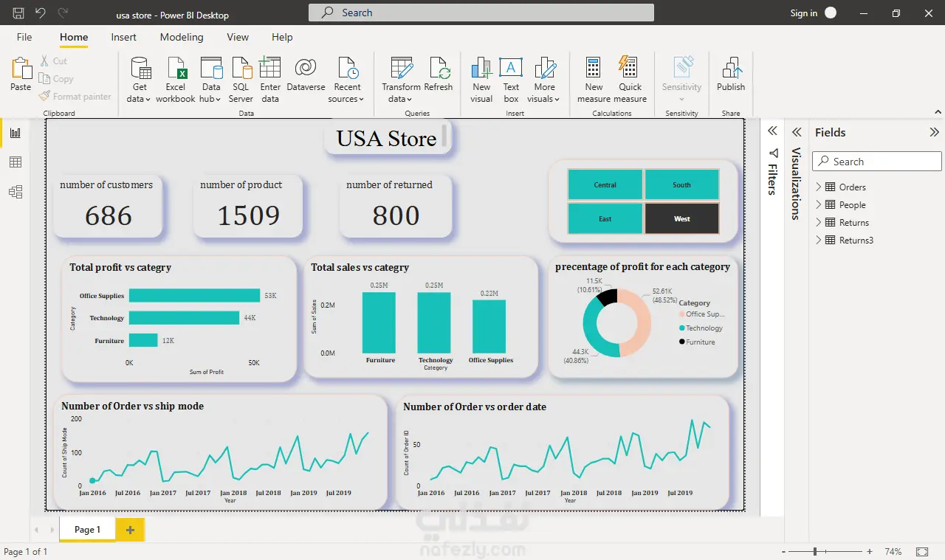Create a Quick measure
This screenshot has width=945, height=560.
click(630, 80)
